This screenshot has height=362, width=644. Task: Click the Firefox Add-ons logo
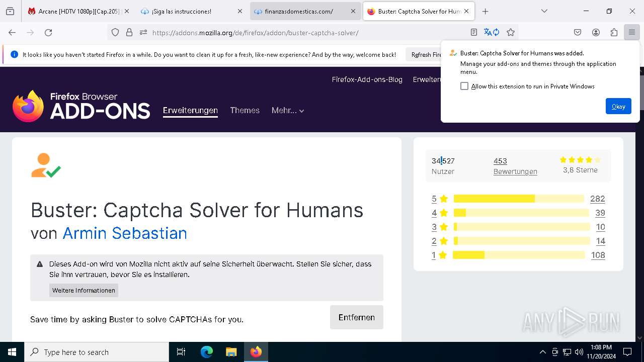(82, 106)
